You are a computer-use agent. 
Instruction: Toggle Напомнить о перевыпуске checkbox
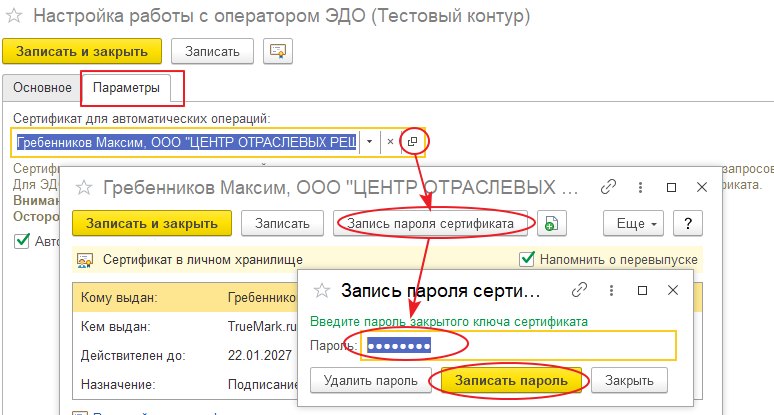[527, 259]
